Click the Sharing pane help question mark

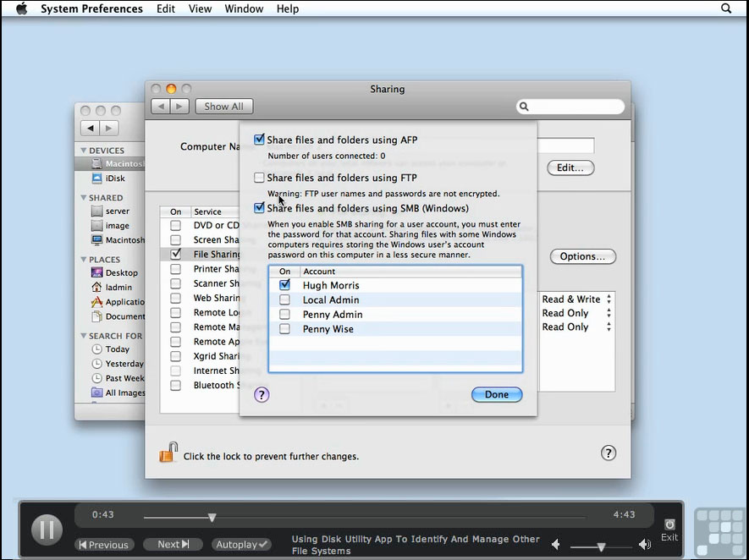(x=608, y=453)
